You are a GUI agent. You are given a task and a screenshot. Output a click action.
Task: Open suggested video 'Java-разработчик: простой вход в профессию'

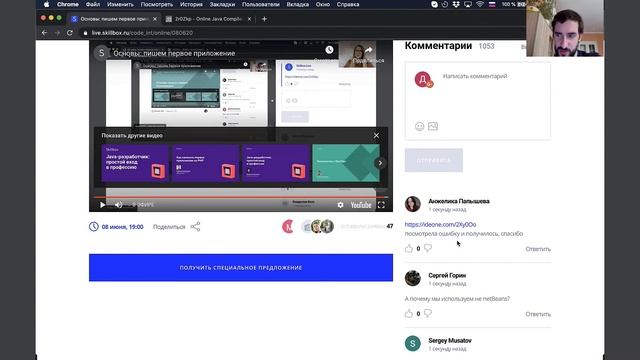pyautogui.click(x=135, y=163)
